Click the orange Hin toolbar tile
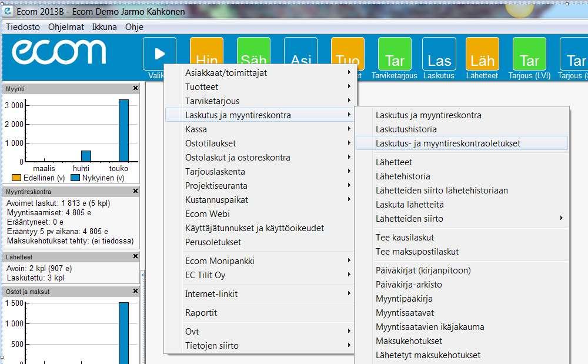This screenshot has height=364, width=588. tap(206, 52)
